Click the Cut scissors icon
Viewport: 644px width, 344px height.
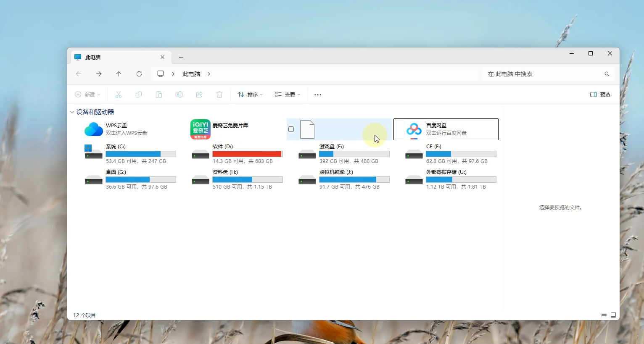pos(119,95)
